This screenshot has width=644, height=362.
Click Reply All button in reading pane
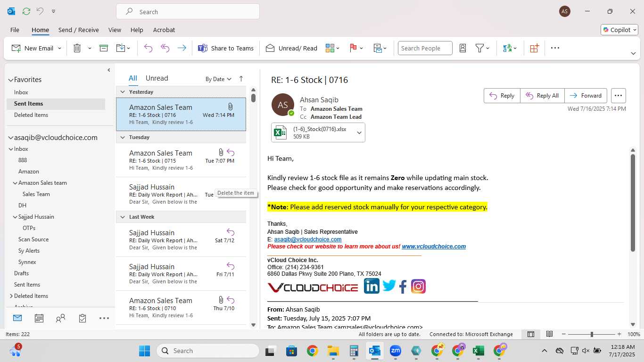pyautogui.click(x=542, y=96)
